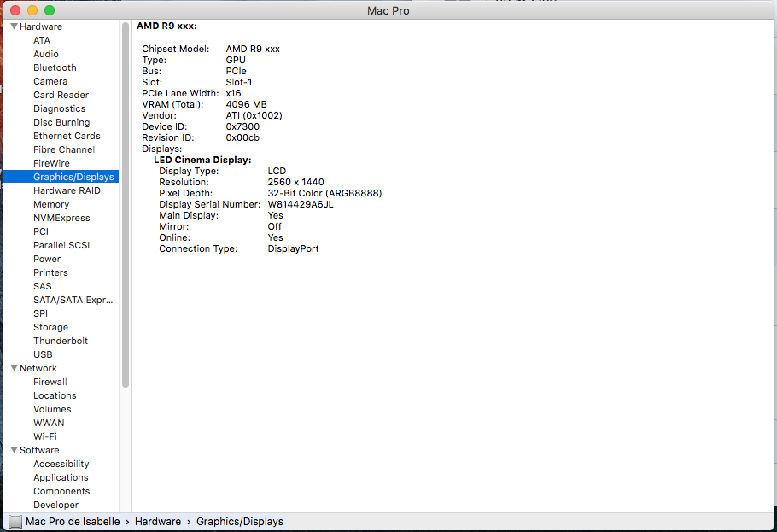Open Applications under Software
Screen dimensions: 777x532
pyautogui.click(x=61, y=477)
